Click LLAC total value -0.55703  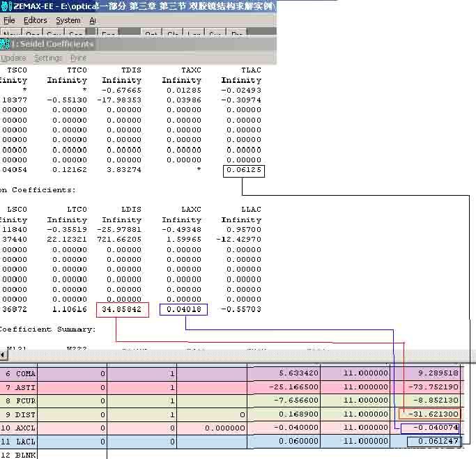pos(241,309)
